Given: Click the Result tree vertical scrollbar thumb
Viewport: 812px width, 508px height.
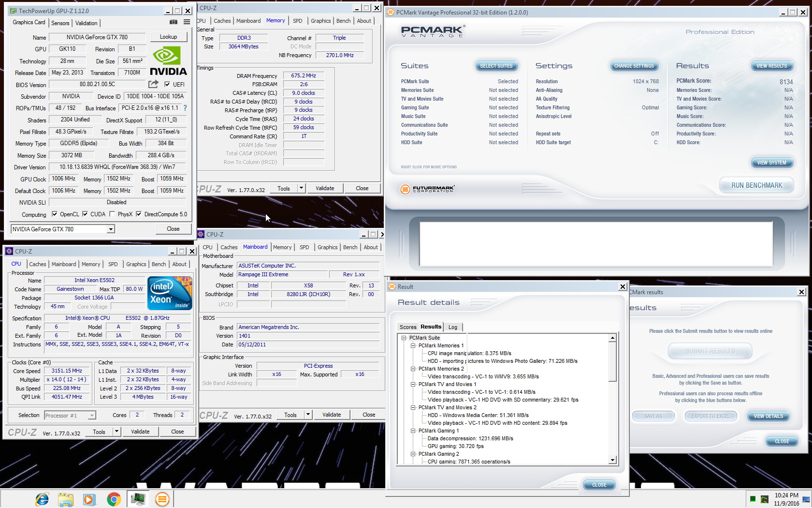Looking at the screenshot, I should pyautogui.click(x=612, y=362).
